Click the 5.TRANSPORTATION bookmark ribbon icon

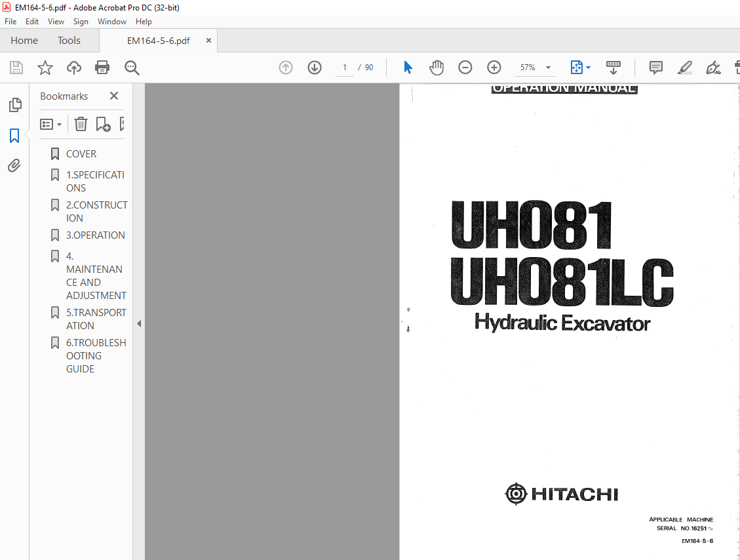click(x=55, y=313)
